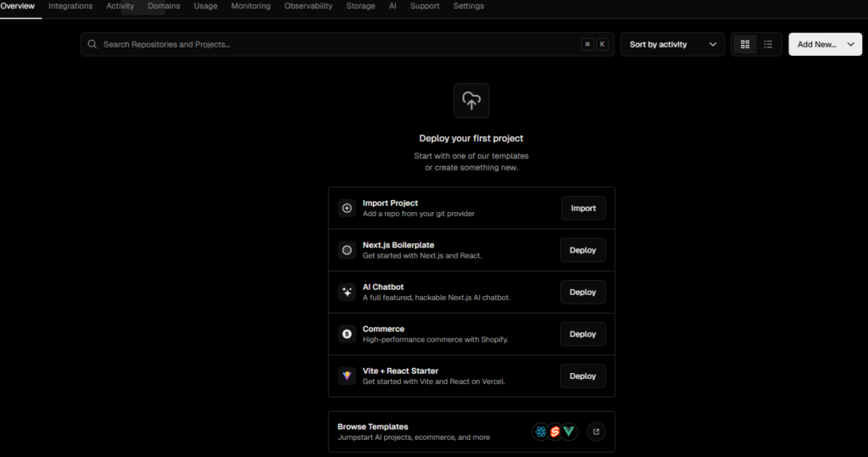This screenshot has height=457, width=868.
Task: Open the Integrations tab
Action: (70, 6)
